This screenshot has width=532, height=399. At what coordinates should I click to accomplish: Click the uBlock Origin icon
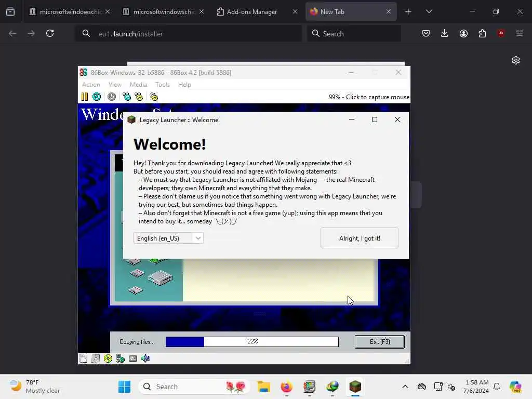pyautogui.click(x=501, y=33)
